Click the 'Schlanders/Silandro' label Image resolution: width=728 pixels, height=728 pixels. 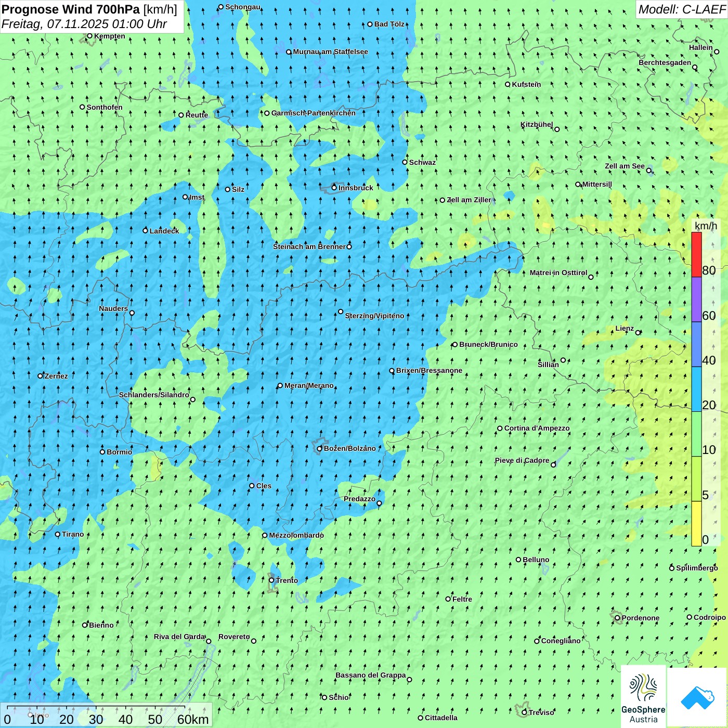[x=154, y=395]
